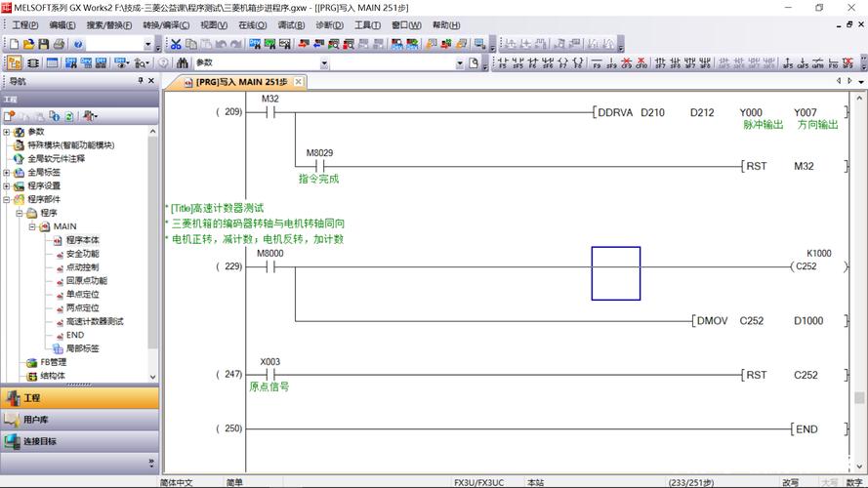Insert normally closed contact F6
This screenshot has height=488, width=868.
(532, 63)
